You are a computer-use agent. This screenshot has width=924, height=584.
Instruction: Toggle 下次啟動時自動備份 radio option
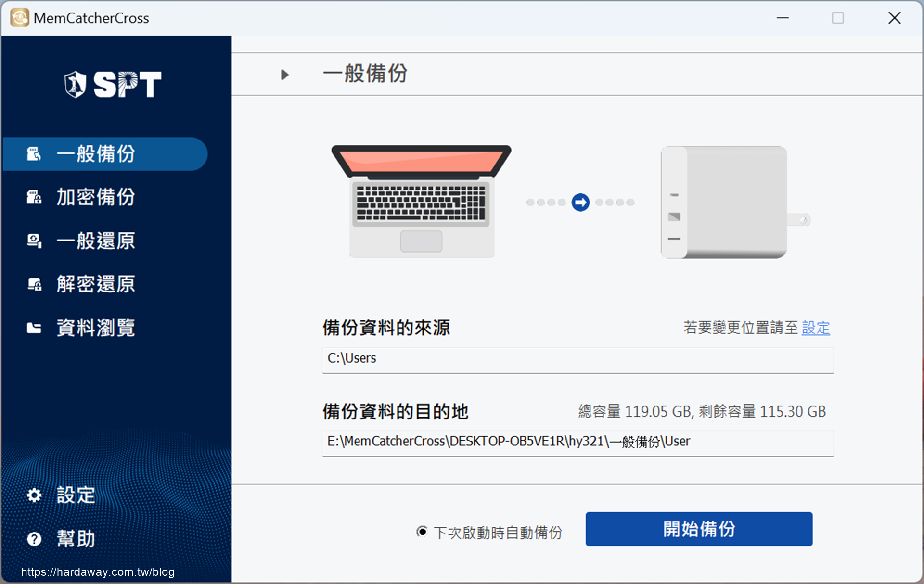422,532
